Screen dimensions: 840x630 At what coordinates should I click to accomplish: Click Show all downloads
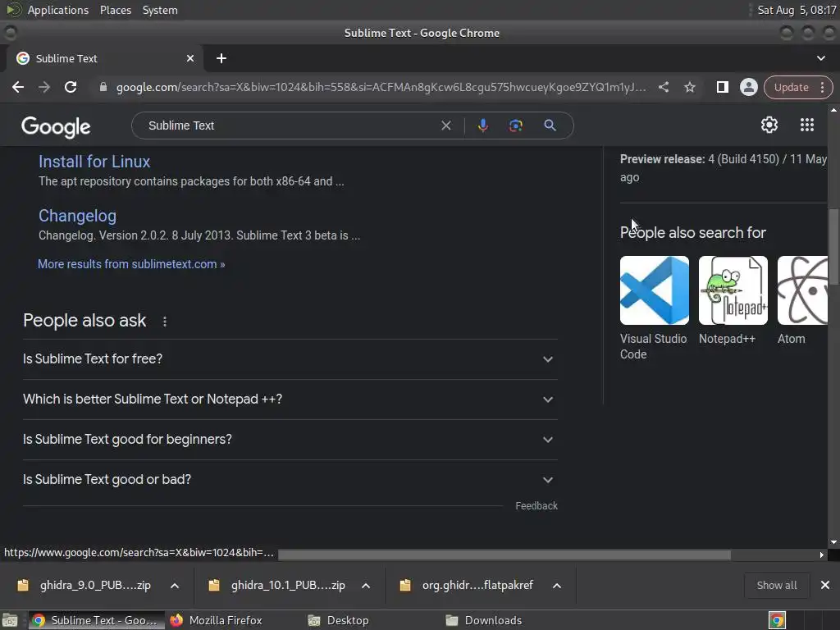[777, 586]
